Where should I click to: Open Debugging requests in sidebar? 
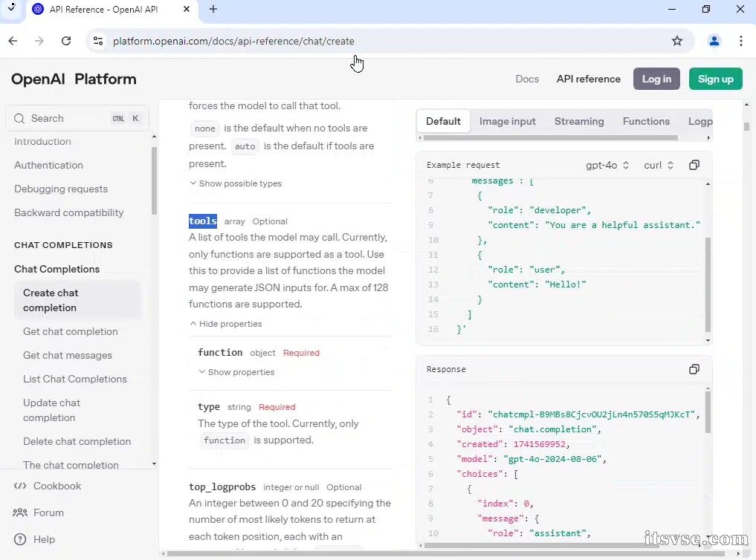61,189
